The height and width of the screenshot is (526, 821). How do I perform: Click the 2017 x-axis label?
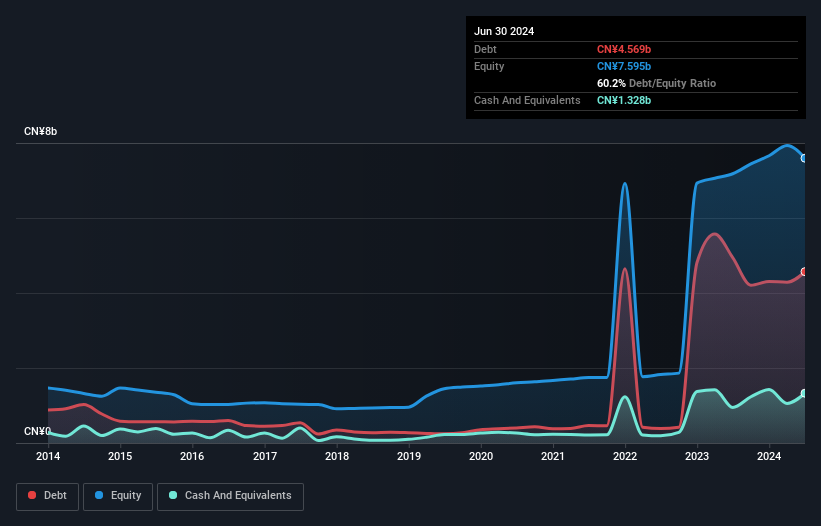[x=265, y=456]
